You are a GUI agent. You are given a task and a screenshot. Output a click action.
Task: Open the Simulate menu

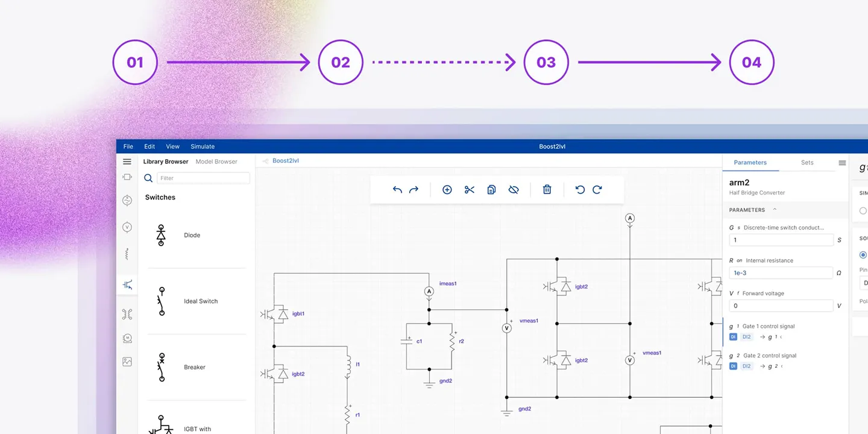pyautogui.click(x=203, y=146)
